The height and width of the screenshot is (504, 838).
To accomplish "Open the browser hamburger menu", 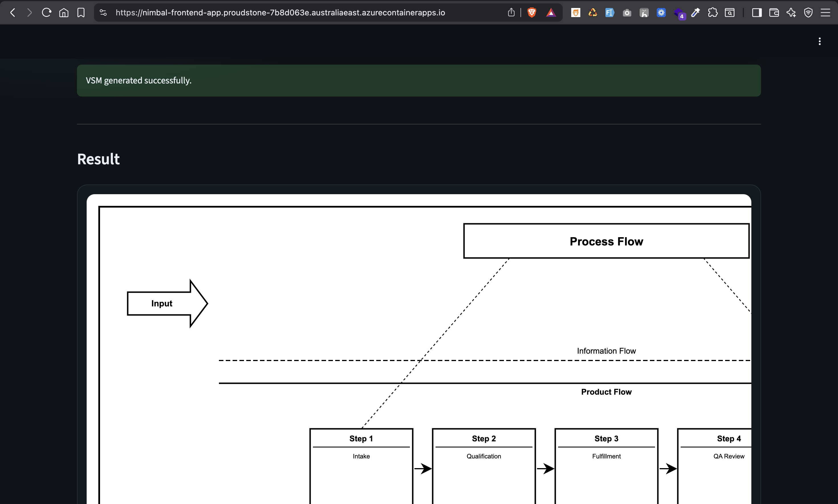I will coord(826,12).
